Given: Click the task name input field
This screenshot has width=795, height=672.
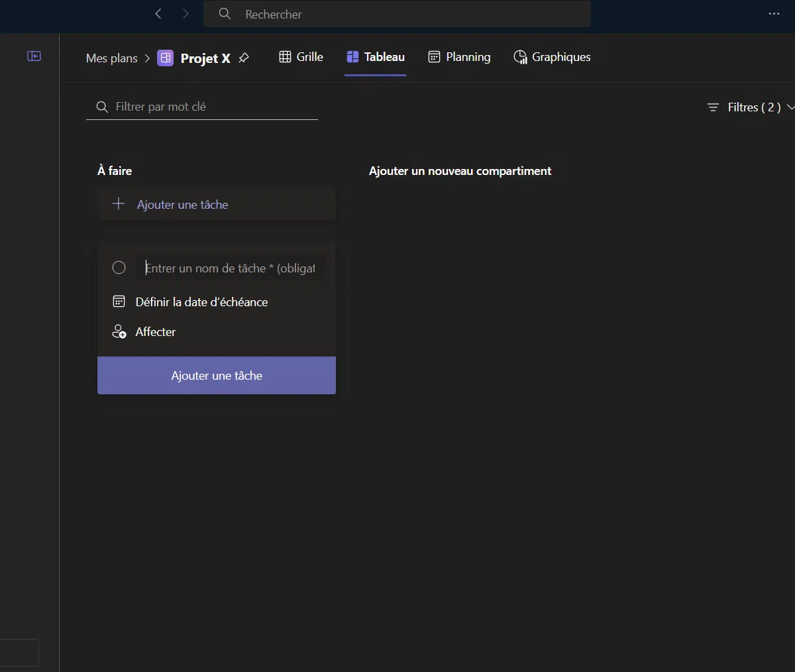Looking at the screenshot, I should (x=230, y=268).
